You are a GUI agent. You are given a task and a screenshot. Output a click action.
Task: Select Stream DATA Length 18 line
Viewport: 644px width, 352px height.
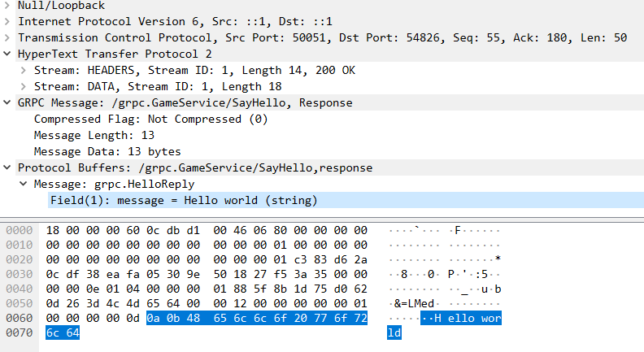(158, 87)
